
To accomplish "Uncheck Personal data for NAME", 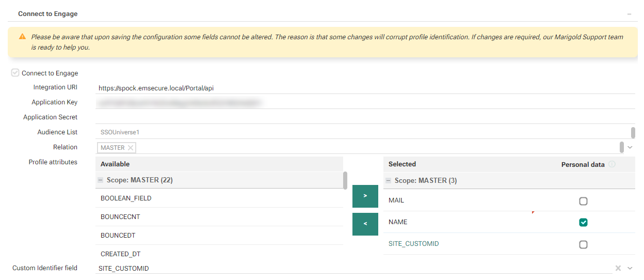I will coord(583,223).
